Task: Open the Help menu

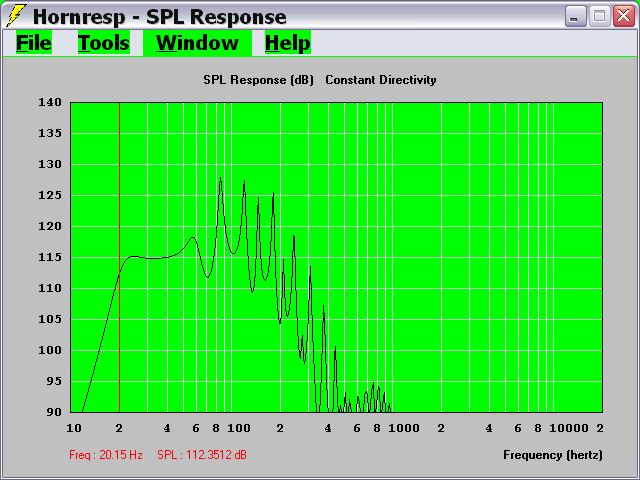Action: (x=288, y=43)
